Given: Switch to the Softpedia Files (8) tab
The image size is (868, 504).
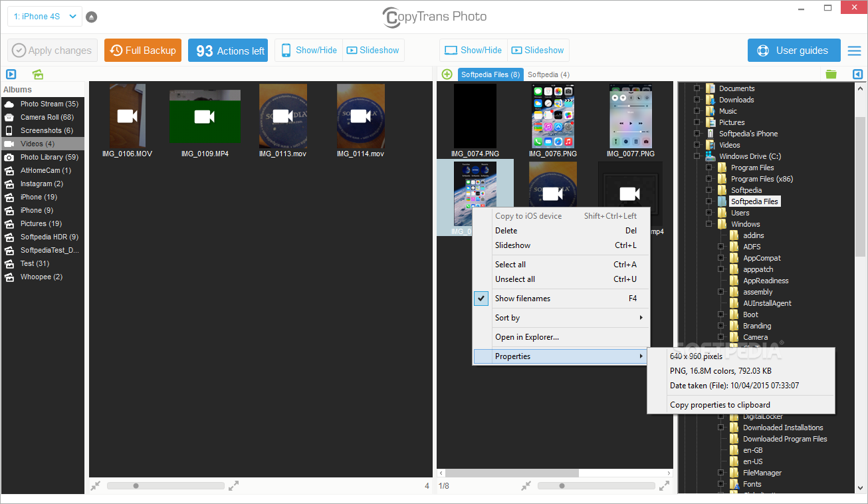Looking at the screenshot, I should 490,74.
